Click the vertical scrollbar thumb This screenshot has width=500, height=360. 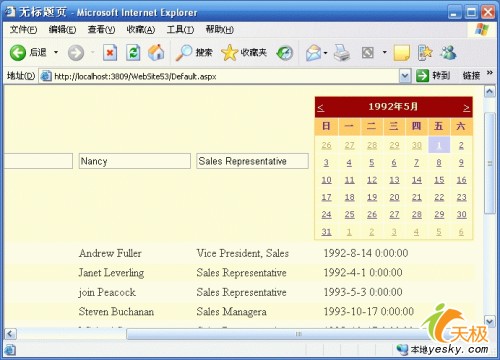489,163
